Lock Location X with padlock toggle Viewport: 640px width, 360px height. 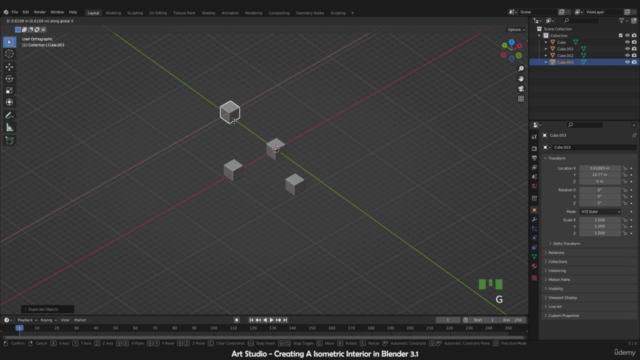pos(624,168)
